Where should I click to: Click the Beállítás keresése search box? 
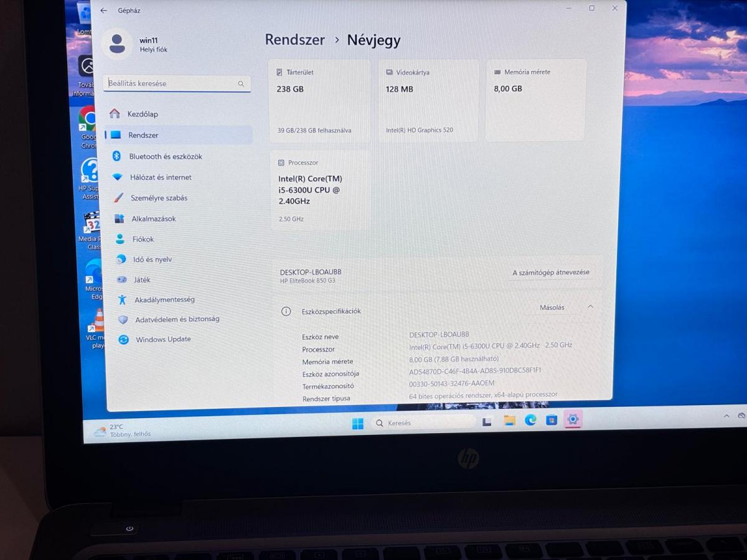click(x=177, y=83)
